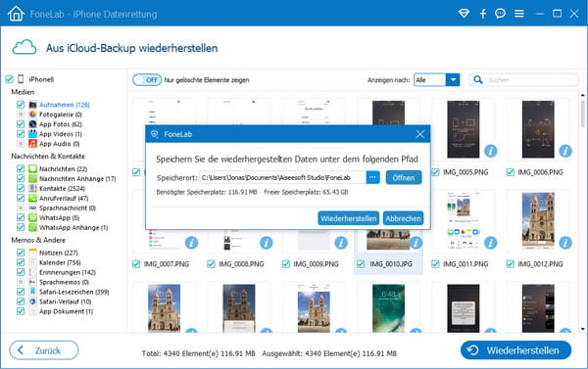
Task: Click the Kontakte icon in sidebar
Action: tap(33, 189)
